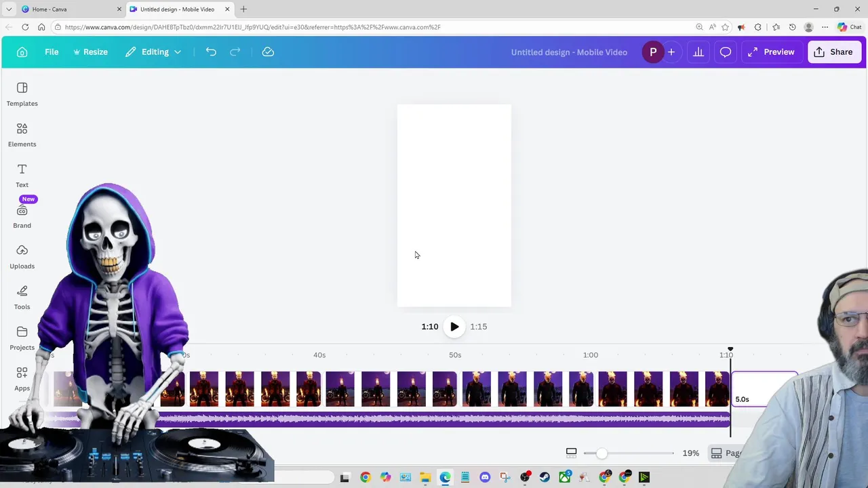Open the Text panel
The height and width of the screenshot is (488, 868).
tap(22, 176)
